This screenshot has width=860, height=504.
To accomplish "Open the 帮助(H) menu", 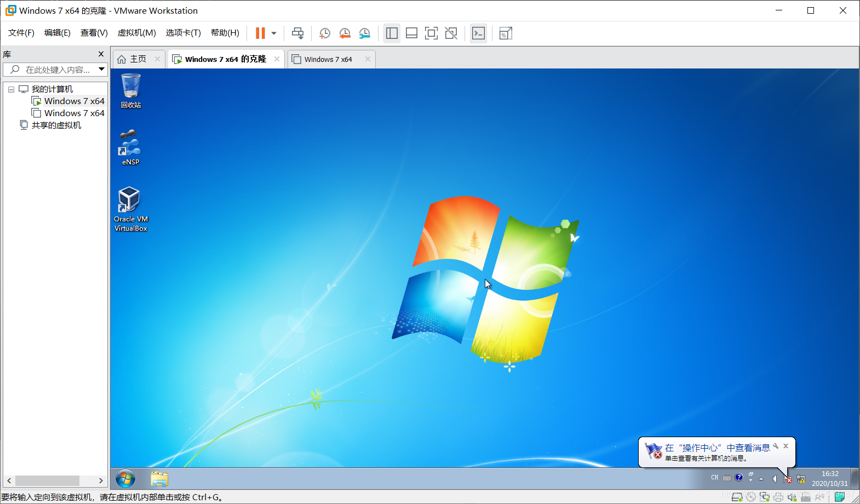I will pos(225,33).
